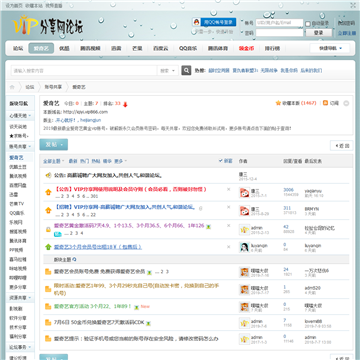Screen dimensions: 360x360
Task: Click reply count 311
Action: [287, 208]
